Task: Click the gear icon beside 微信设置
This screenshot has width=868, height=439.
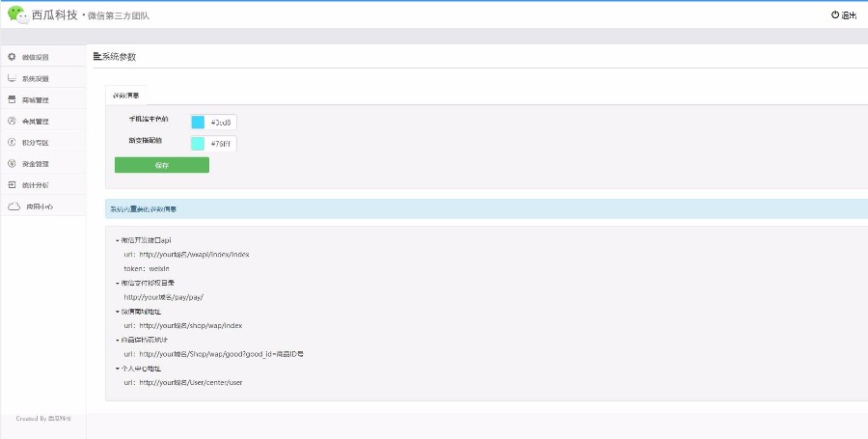Action: [12, 57]
